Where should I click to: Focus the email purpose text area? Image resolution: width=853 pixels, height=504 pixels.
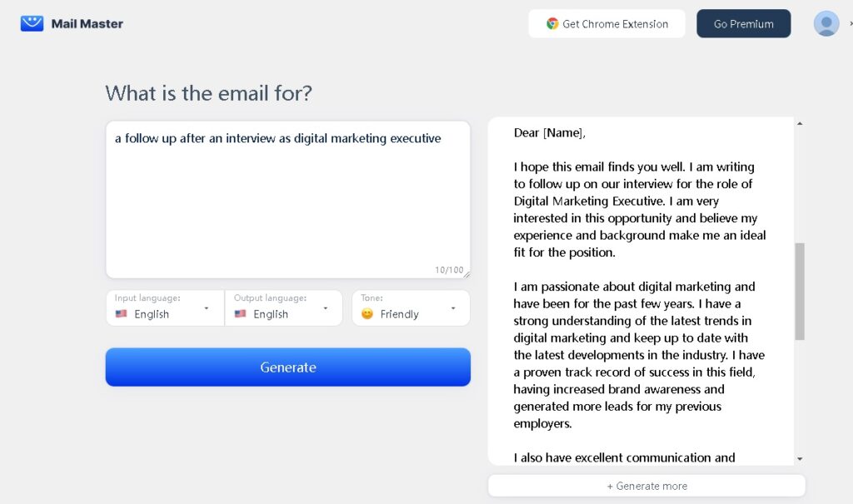(287, 200)
